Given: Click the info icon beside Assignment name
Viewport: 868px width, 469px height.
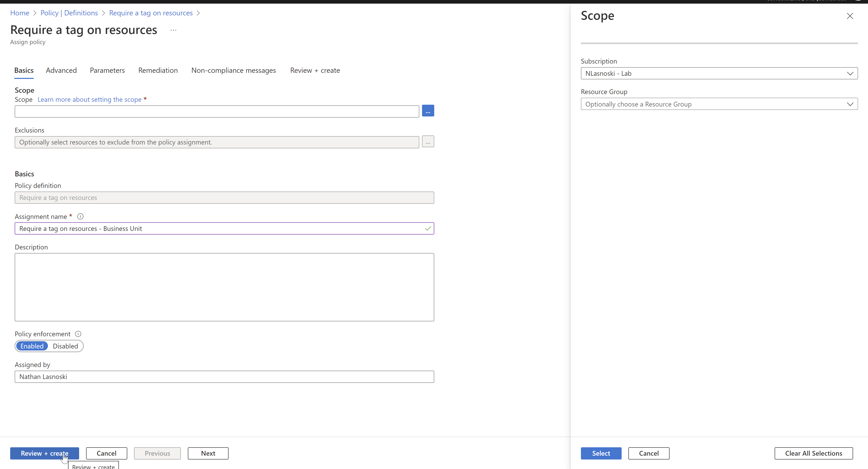Looking at the screenshot, I should point(80,216).
